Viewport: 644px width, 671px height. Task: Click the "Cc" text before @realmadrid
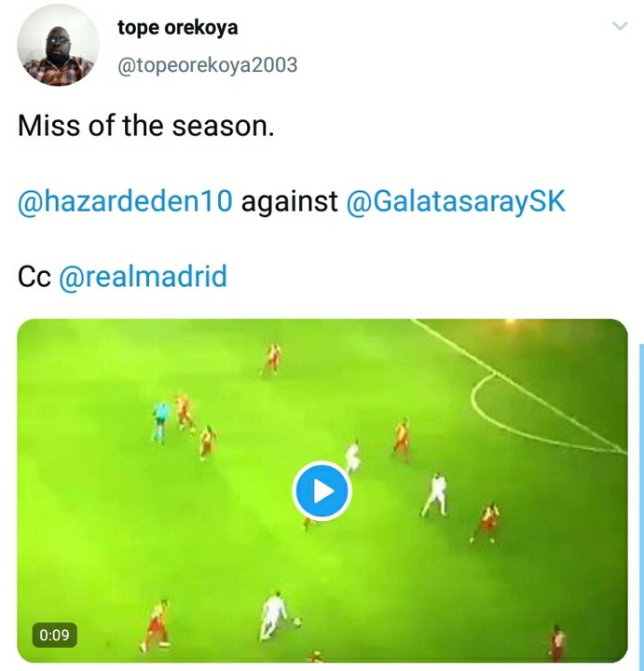[34, 277]
